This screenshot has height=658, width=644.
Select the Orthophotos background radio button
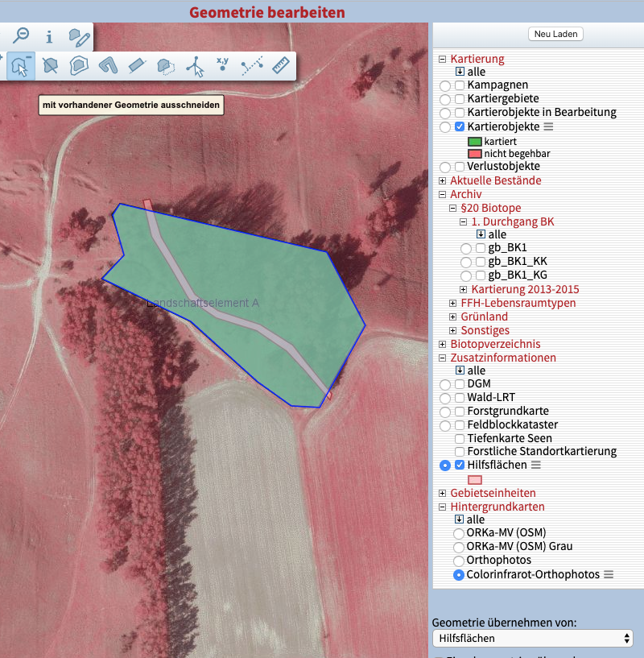point(460,560)
